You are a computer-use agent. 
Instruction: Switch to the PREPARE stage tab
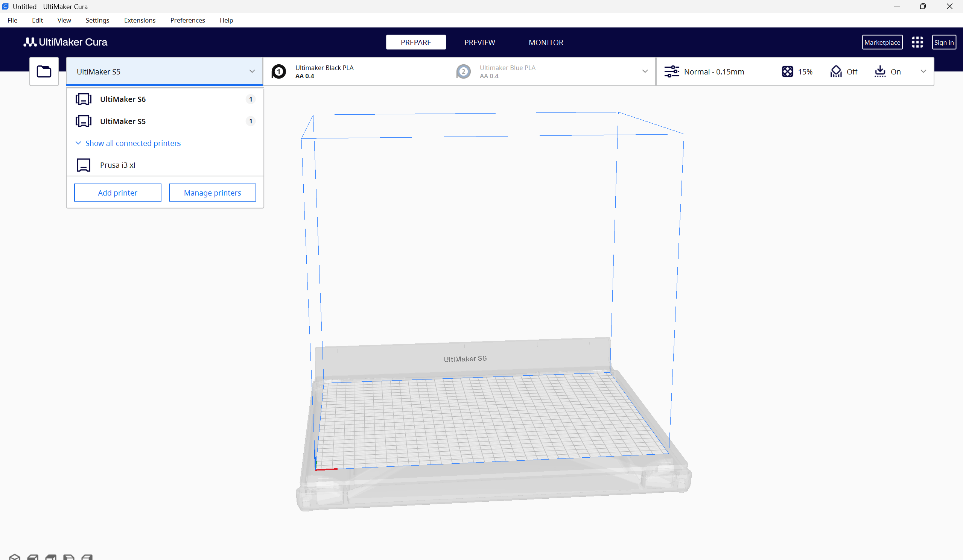point(416,42)
